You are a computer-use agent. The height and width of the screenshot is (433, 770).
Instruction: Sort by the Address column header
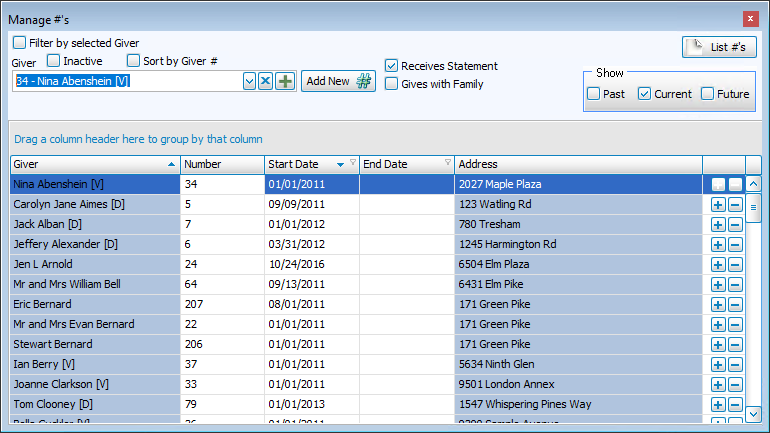click(577, 164)
